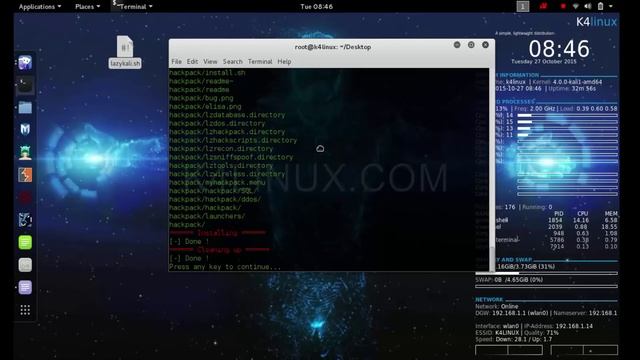Maximize the terminal window
Screen dimensions: 640x360
[471, 45]
